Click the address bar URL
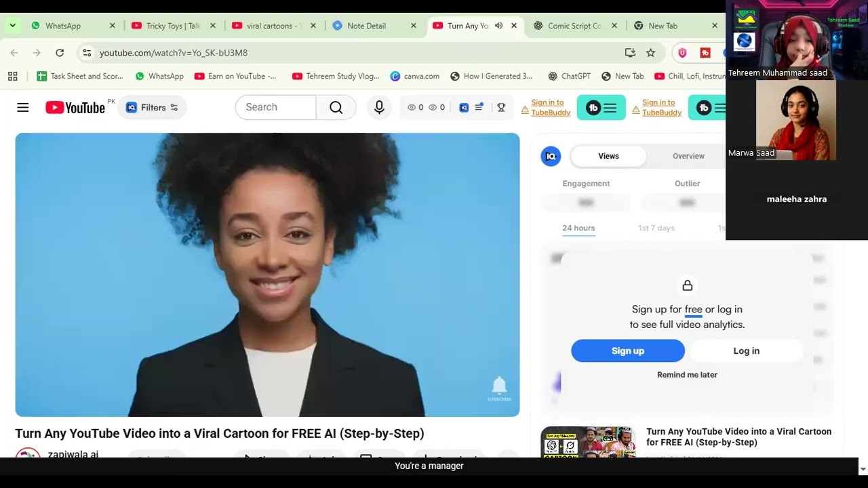 point(174,53)
